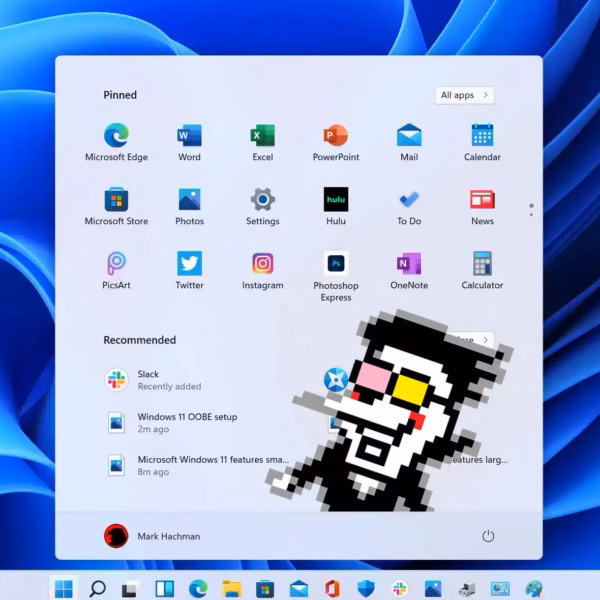Open Photos from the taskbar
Viewport: 600px width, 600px height.
pos(433,589)
